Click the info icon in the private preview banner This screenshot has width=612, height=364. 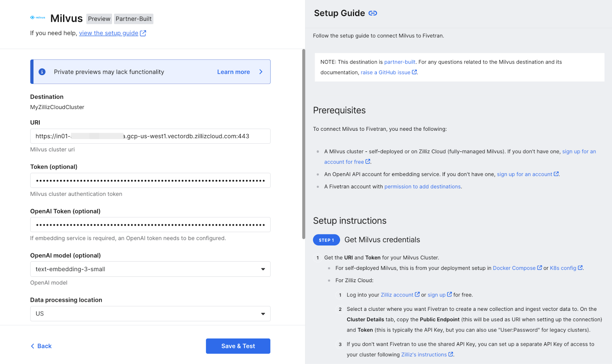[x=42, y=72]
